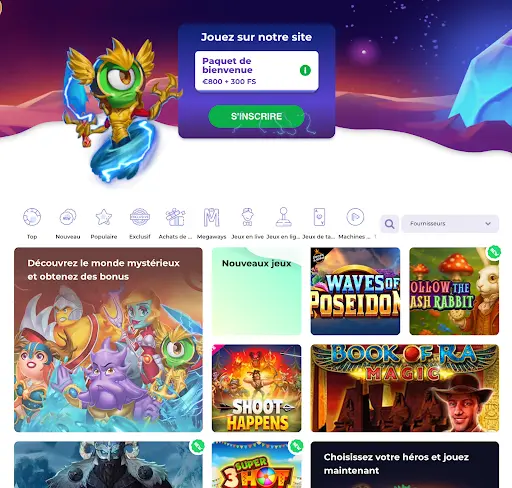Expand the Fournisseurs dropdown
Image resolution: width=512 pixels, height=488 pixels.
coord(450,224)
